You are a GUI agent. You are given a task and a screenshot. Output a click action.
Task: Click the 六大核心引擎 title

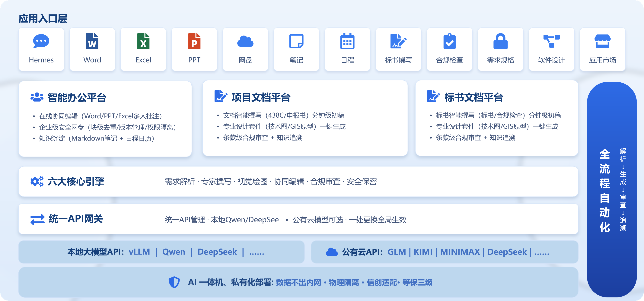pyautogui.click(x=76, y=182)
